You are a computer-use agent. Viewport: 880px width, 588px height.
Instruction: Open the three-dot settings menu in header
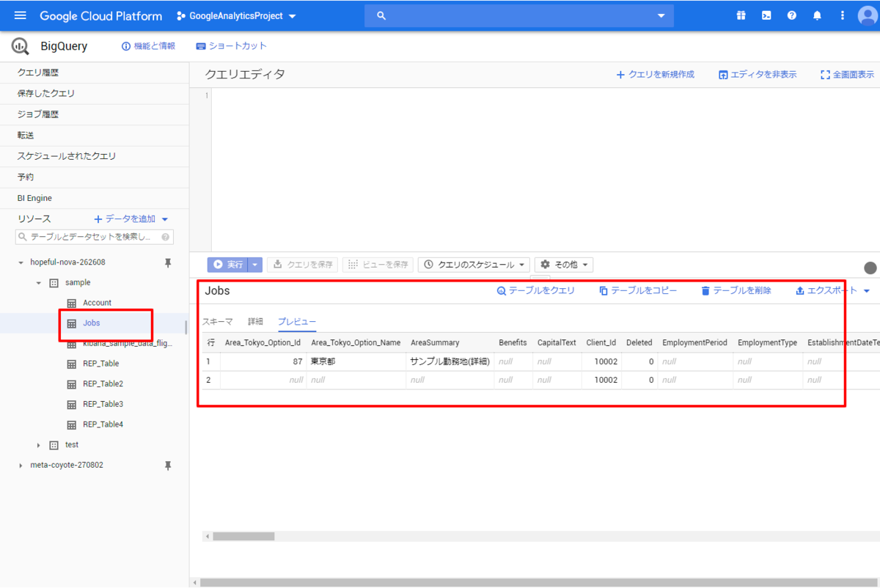pyautogui.click(x=842, y=15)
